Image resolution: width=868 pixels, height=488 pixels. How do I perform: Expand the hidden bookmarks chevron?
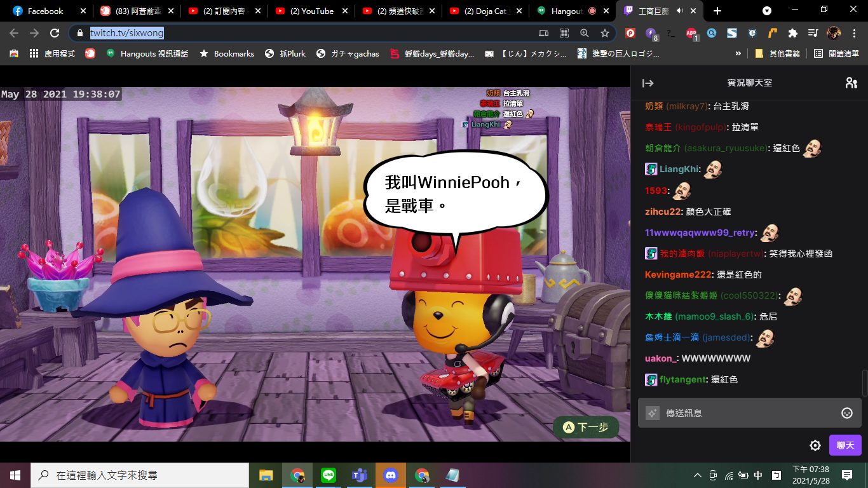[x=738, y=54]
